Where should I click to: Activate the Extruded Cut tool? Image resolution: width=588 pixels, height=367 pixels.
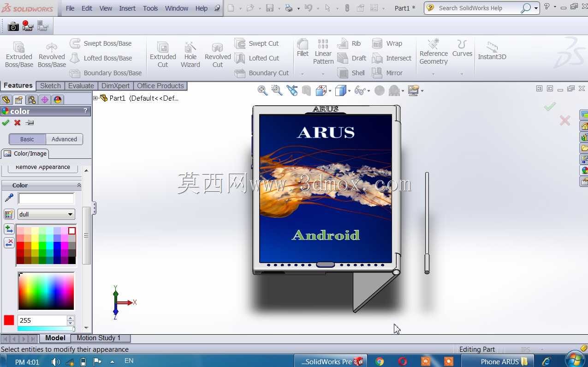(163, 54)
